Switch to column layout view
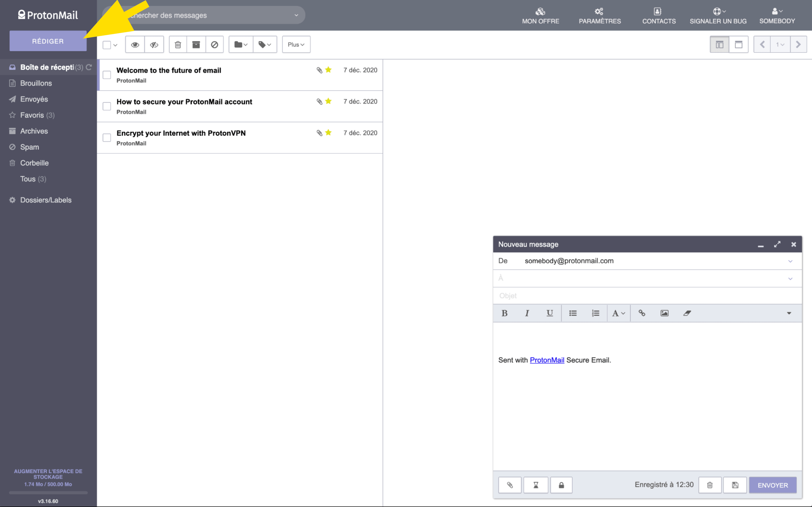The width and height of the screenshot is (812, 507). [x=720, y=45]
